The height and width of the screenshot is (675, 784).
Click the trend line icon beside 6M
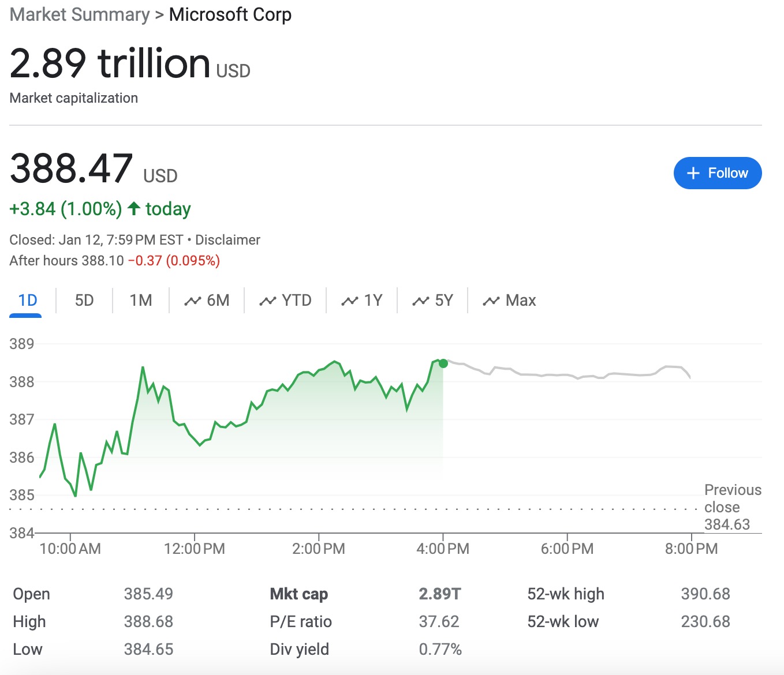tap(192, 301)
